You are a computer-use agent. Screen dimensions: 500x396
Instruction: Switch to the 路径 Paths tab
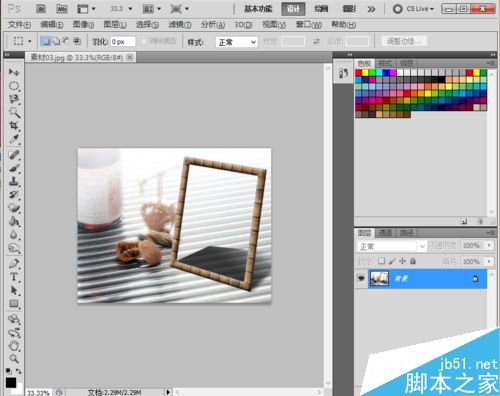[x=406, y=233]
